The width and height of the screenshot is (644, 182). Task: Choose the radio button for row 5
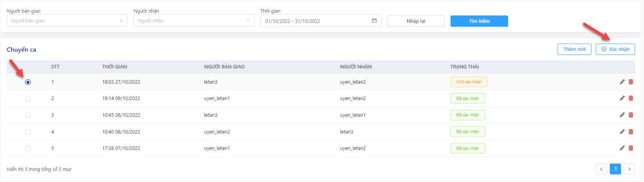click(28, 148)
